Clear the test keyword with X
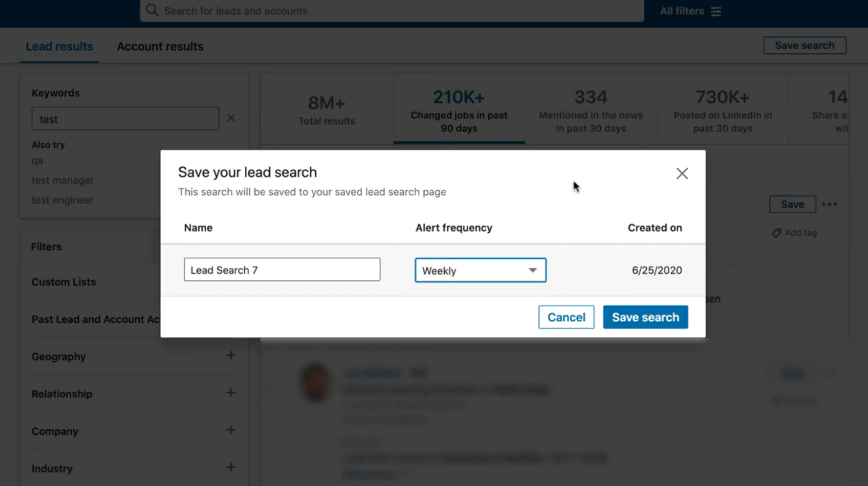Image resolution: width=868 pixels, height=486 pixels. (x=231, y=118)
